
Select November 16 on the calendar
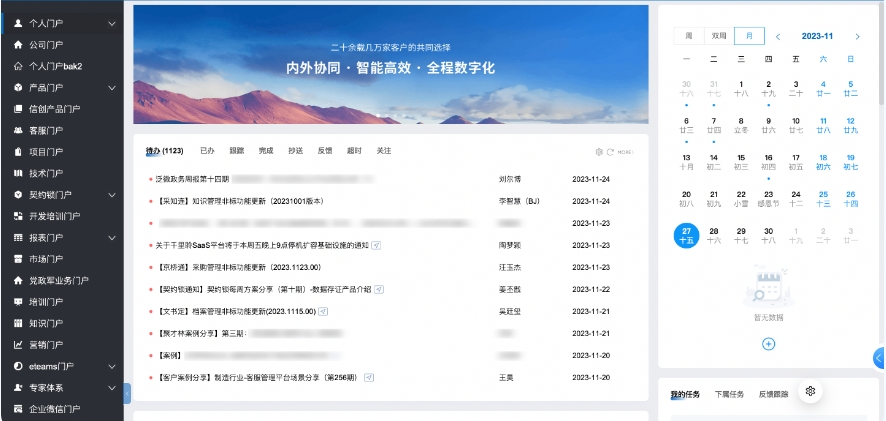[768, 162]
